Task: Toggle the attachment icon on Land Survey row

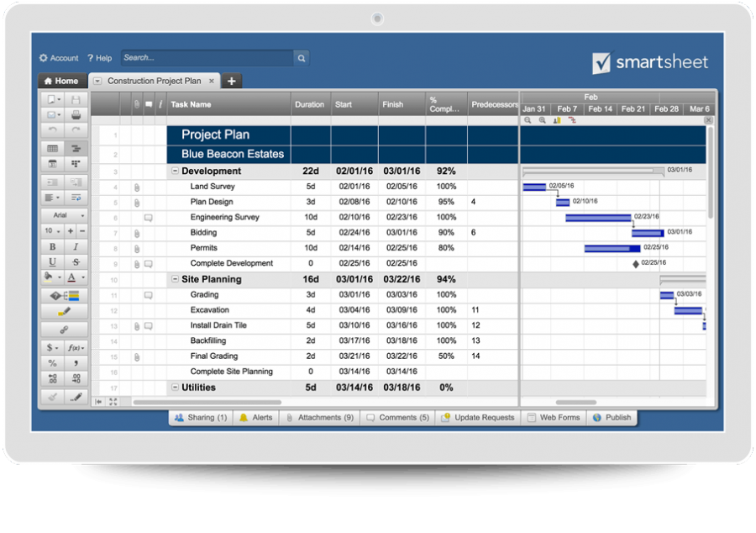Action: (137, 187)
